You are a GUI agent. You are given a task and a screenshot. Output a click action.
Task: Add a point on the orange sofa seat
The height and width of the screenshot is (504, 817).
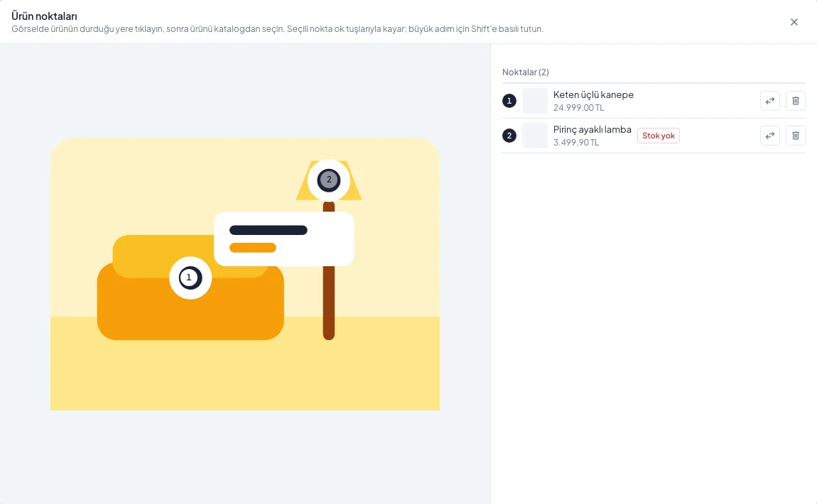190,317
